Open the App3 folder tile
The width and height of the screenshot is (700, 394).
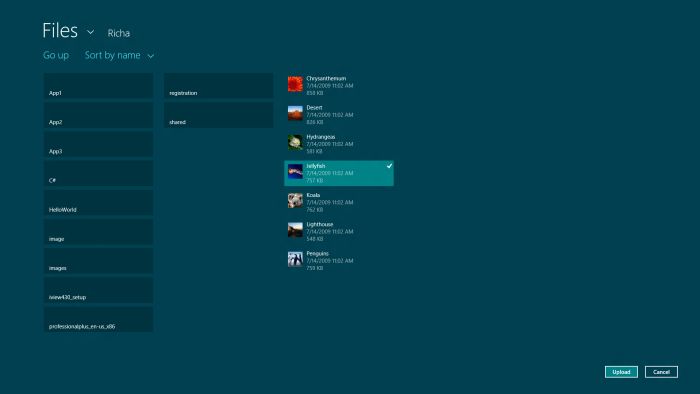click(98, 144)
